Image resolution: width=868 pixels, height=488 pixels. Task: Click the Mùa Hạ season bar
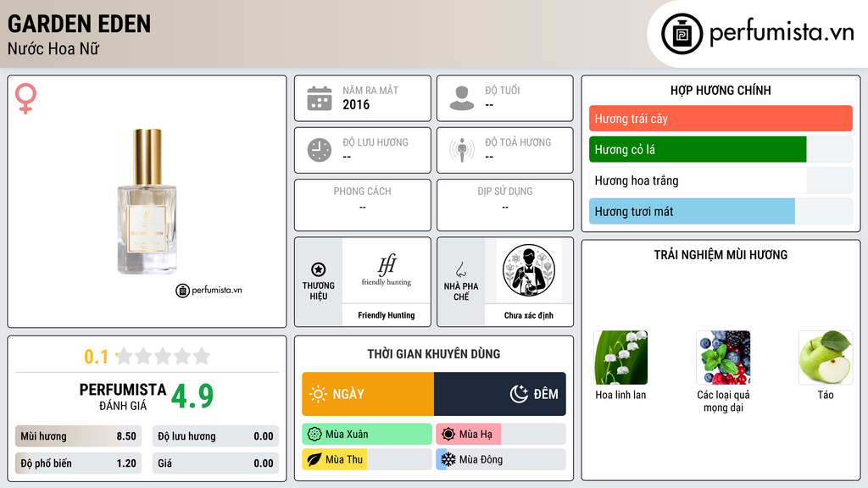coord(501,435)
